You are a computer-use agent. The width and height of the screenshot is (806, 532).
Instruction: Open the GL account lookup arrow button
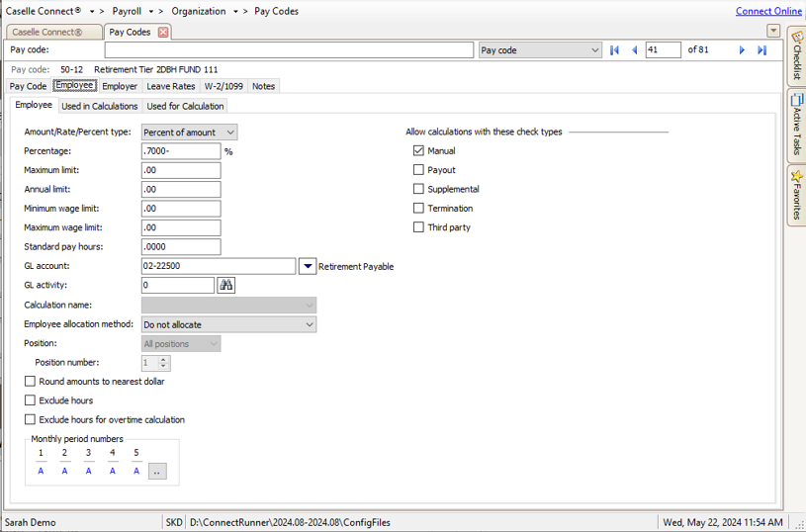pos(307,266)
